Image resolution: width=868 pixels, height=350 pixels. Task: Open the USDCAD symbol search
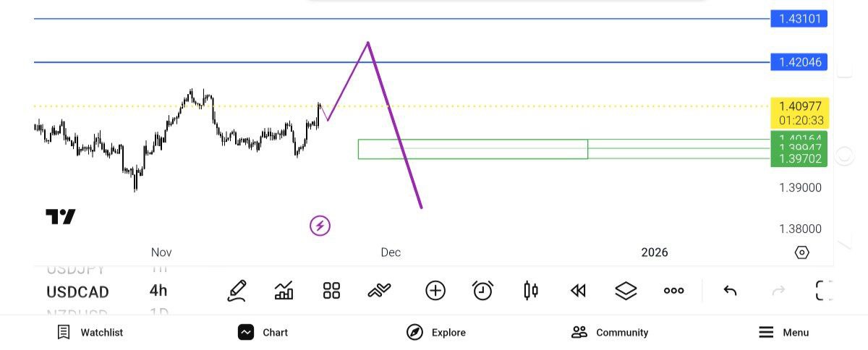pyautogui.click(x=77, y=292)
